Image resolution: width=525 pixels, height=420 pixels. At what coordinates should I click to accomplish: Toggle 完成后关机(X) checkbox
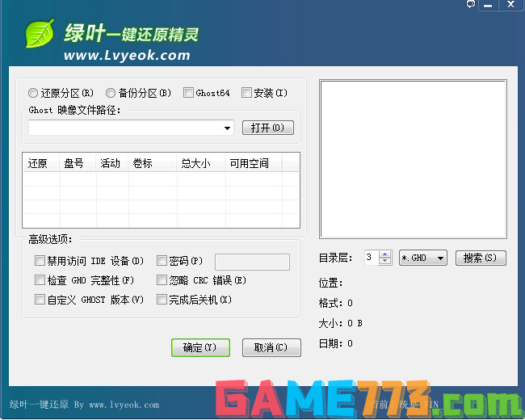click(x=162, y=300)
